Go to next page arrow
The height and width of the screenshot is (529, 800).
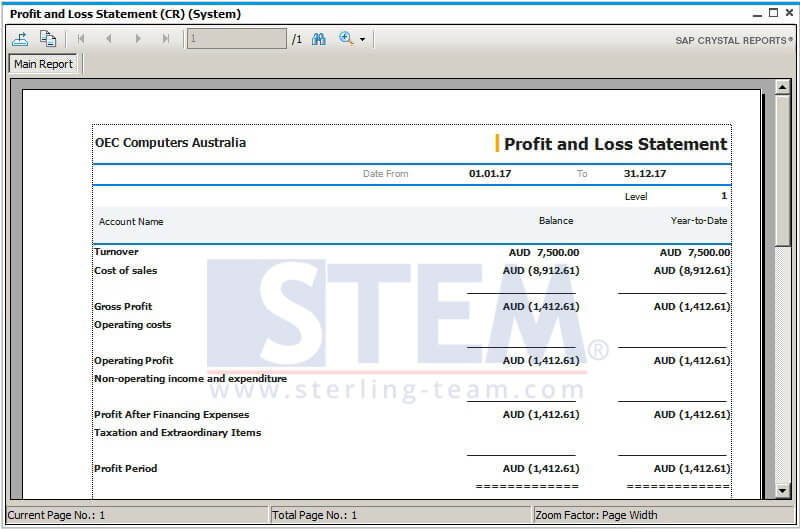coord(138,39)
